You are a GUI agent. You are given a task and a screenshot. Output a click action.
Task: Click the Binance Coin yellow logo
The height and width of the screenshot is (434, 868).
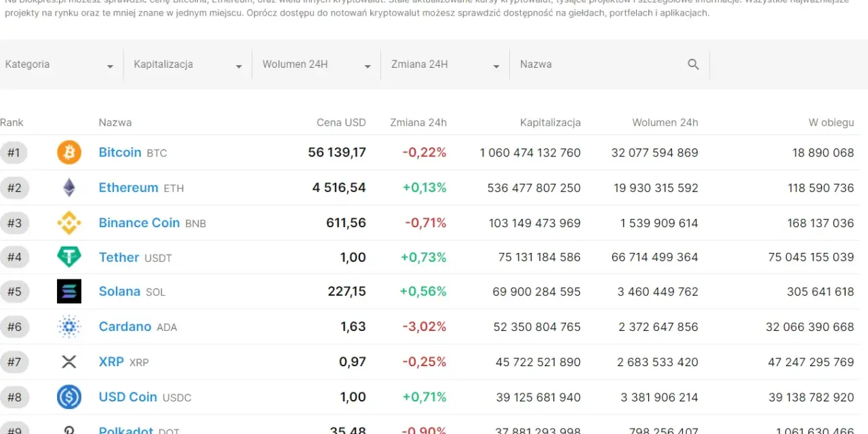point(69,222)
